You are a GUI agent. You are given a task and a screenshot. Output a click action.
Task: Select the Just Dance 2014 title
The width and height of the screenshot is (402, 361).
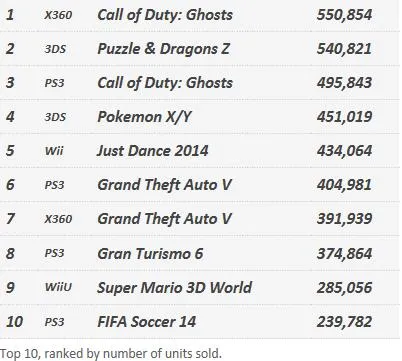(x=153, y=151)
